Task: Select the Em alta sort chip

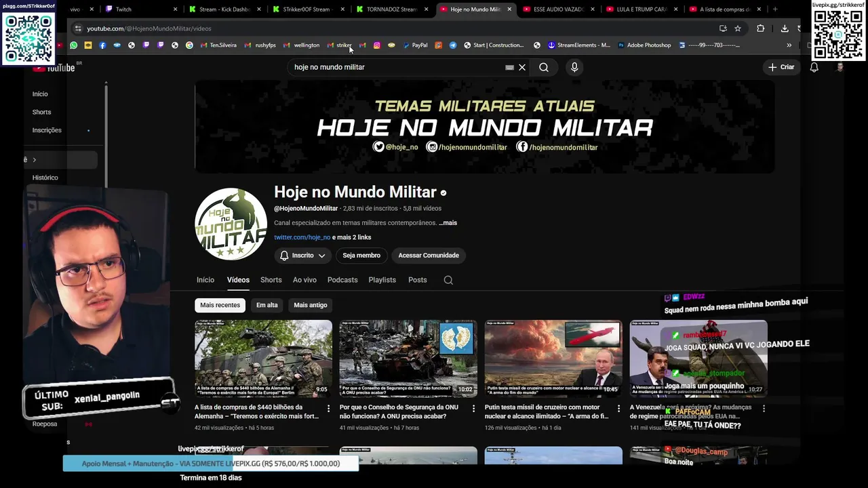Action: point(267,305)
